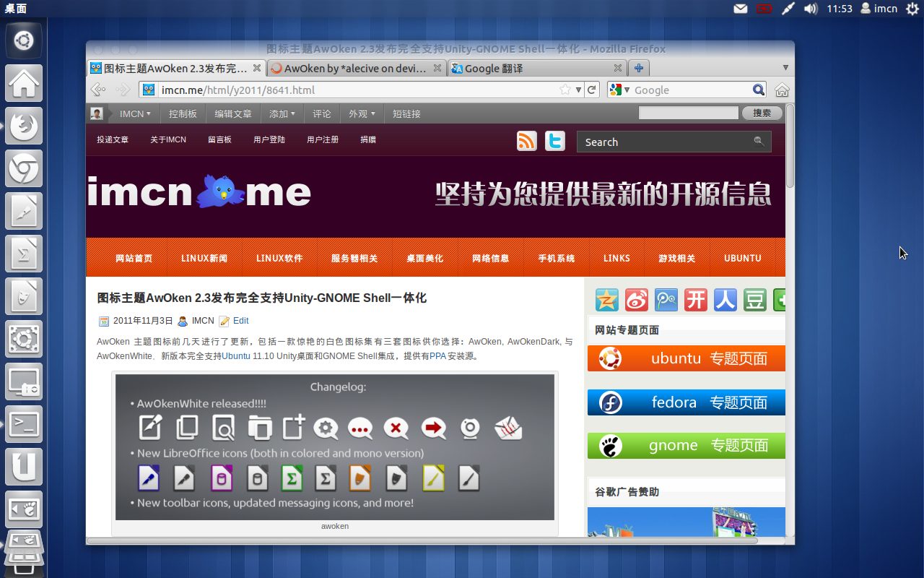Open the volume indicator in top panel
The width and height of the screenshot is (924, 578).
(811, 9)
